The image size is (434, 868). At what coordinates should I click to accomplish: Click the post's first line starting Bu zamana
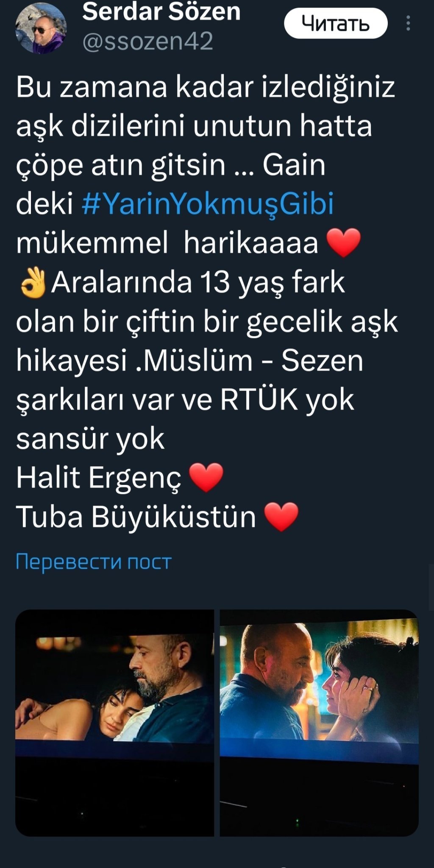pos(206,87)
